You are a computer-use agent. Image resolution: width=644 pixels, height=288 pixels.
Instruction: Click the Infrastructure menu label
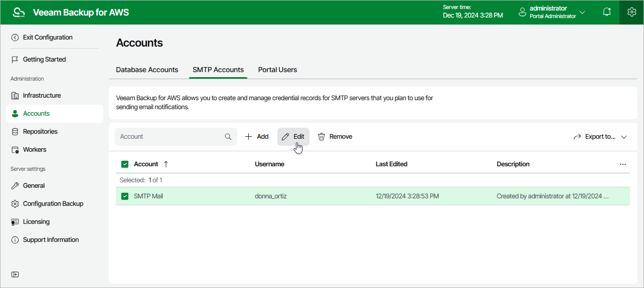pyautogui.click(x=42, y=96)
